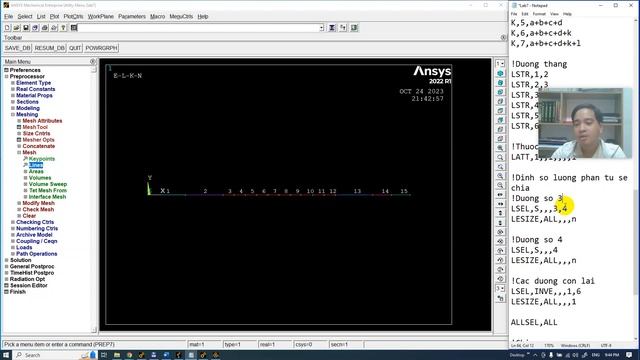Collapse the Meshing tree node

tap(13, 115)
